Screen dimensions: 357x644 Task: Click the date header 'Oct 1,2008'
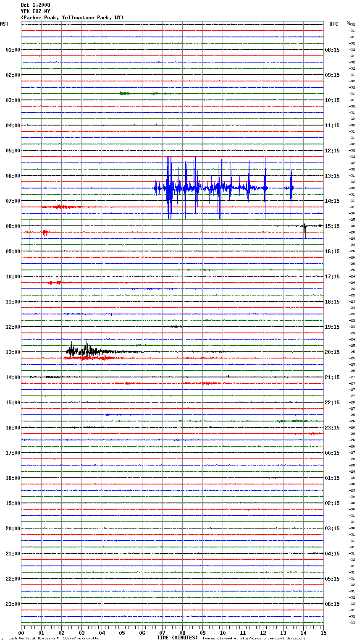coord(35,5)
